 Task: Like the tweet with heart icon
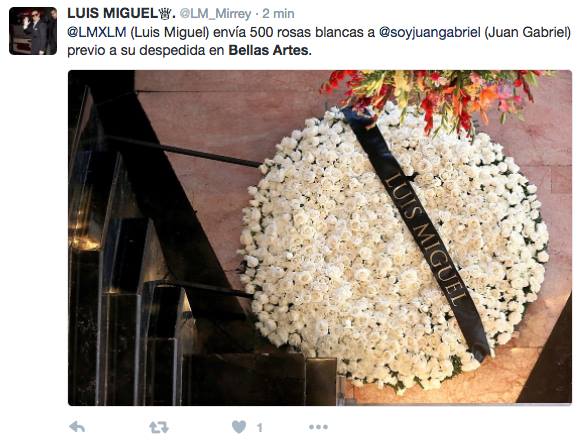tap(239, 427)
